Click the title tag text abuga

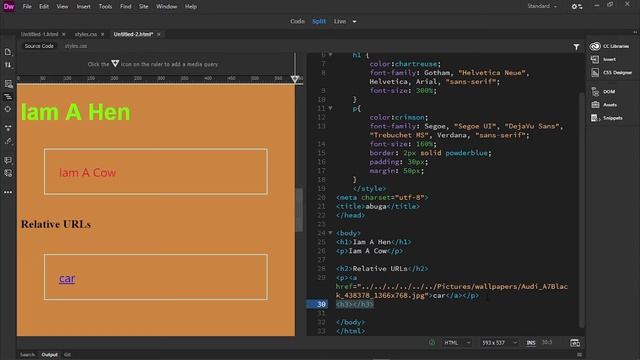[x=376, y=206]
